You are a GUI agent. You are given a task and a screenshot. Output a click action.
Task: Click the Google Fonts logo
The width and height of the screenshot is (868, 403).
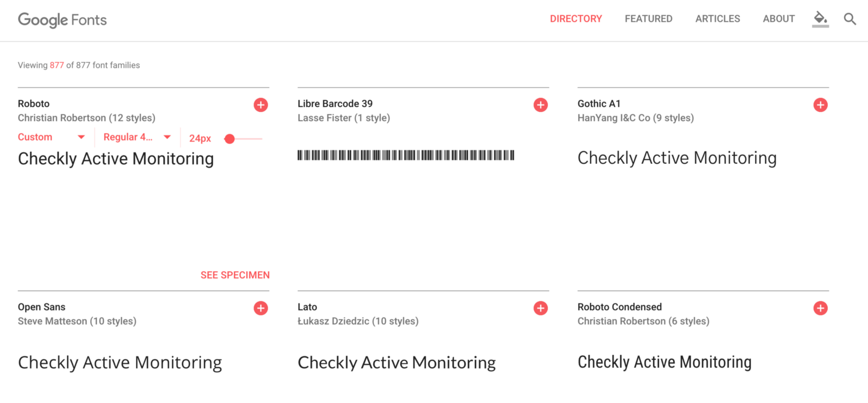coord(62,20)
